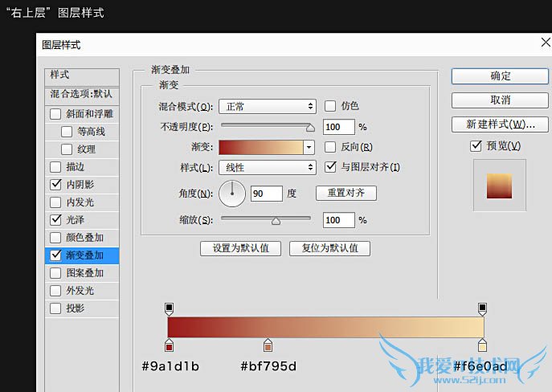Check the 图案叠加 checkbox

click(x=55, y=272)
